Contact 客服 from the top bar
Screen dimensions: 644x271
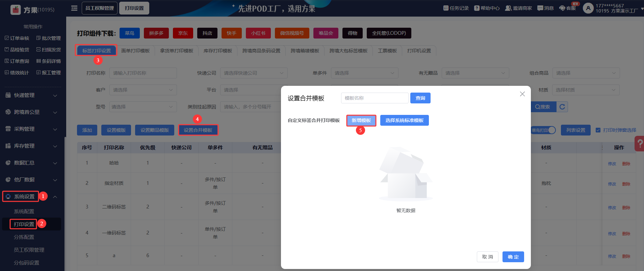point(568,8)
